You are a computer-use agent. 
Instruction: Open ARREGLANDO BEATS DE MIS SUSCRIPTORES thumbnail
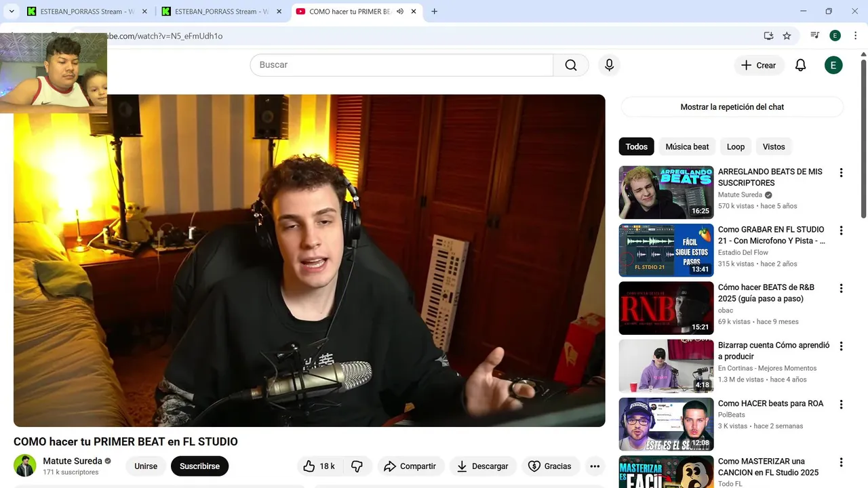[666, 192]
